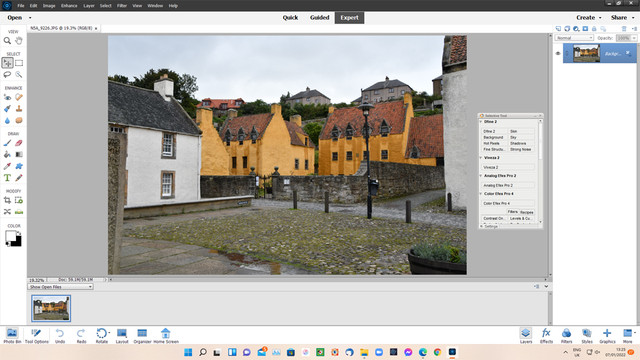Image resolution: width=640 pixels, height=360 pixels.
Task: Open the Filters panel
Action: tap(567, 336)
